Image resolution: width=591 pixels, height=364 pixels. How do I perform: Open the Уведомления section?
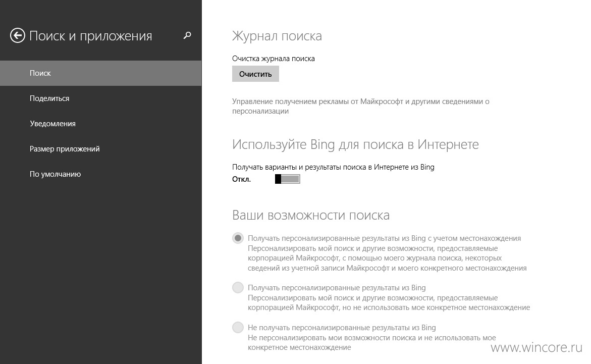click(100, 124)
